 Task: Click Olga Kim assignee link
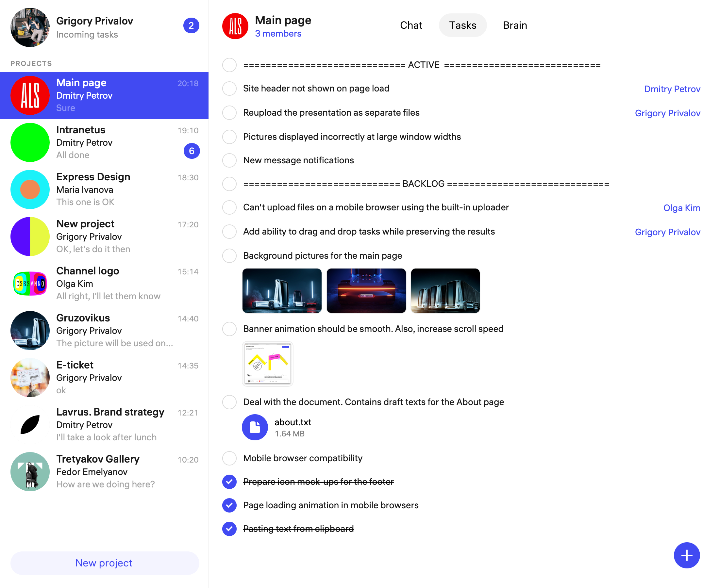coord(681,208)
